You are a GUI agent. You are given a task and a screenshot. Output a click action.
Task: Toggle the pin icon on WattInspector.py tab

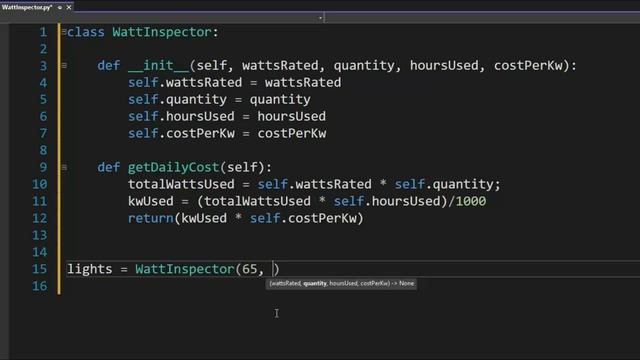coord(60,7)
